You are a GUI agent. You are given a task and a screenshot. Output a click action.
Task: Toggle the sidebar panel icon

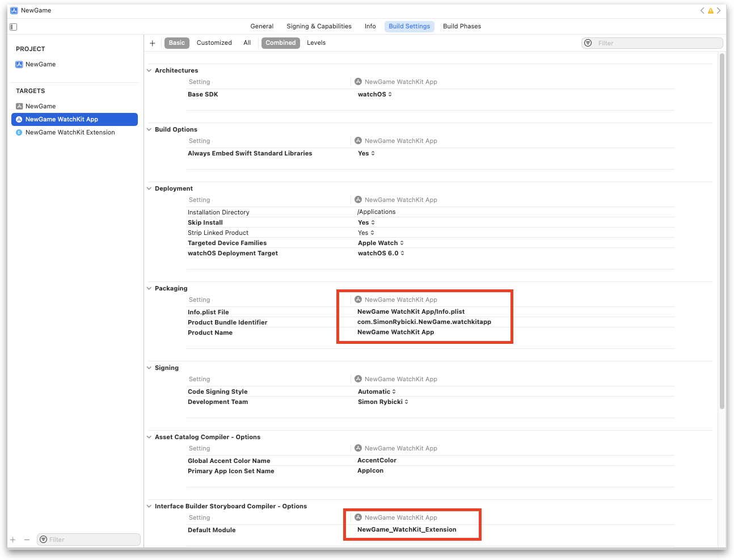click(x=14, y=27)
